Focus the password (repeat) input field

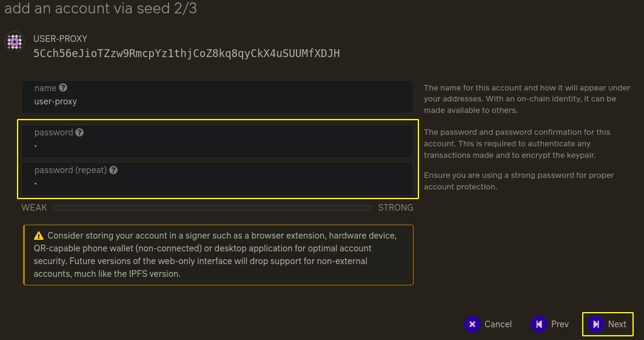(x=217, y=179)
